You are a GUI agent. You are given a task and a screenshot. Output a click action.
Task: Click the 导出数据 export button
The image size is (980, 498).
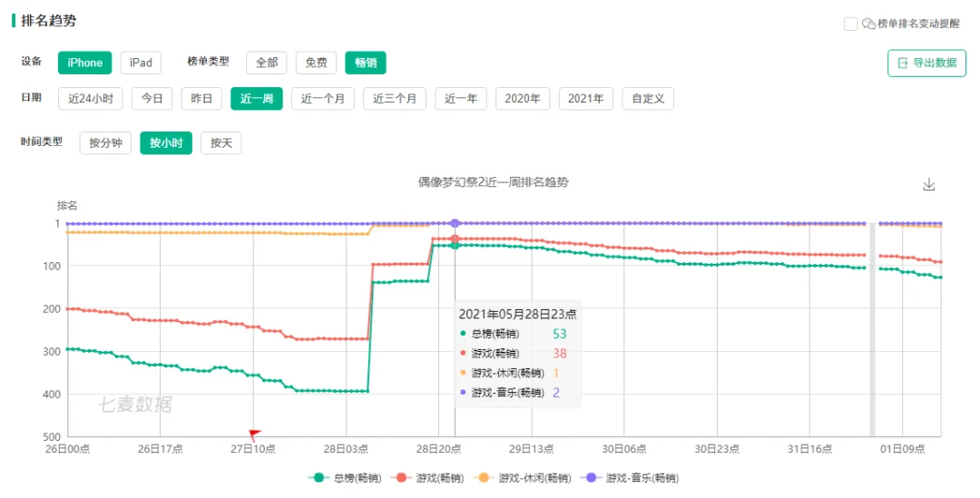(x=926, y=63)
